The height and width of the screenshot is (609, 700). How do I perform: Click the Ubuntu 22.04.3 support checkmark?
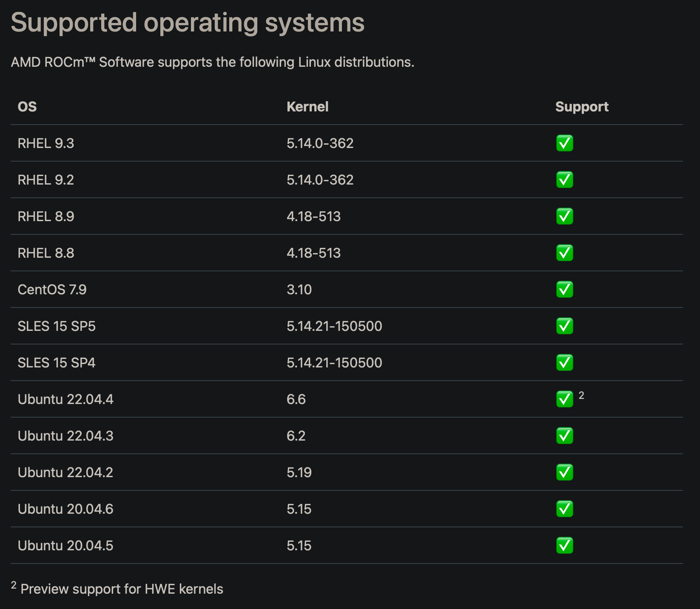(x=564, y=435)
